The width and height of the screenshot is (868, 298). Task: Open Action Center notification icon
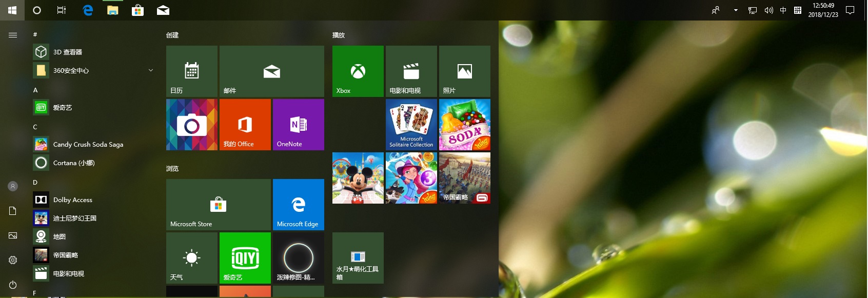[850, 10]
